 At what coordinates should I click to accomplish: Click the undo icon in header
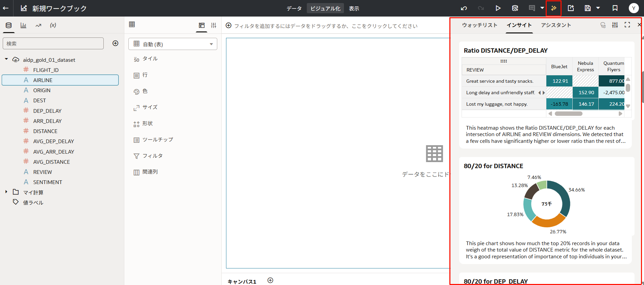(x=464, y=8)
